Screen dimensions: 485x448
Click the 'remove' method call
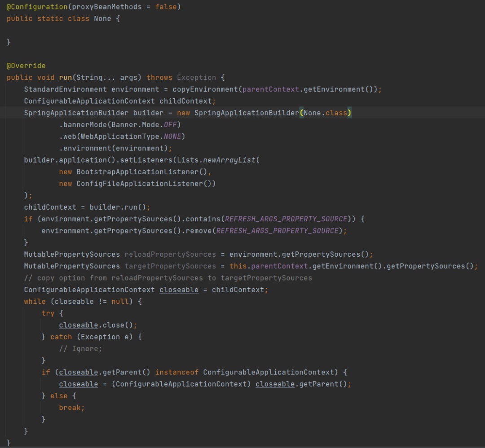pyautogui.click(x=198, y=231)
